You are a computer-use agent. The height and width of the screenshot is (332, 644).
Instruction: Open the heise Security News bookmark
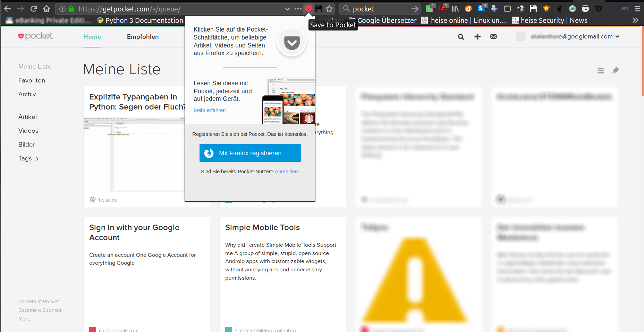coord(550,20)
